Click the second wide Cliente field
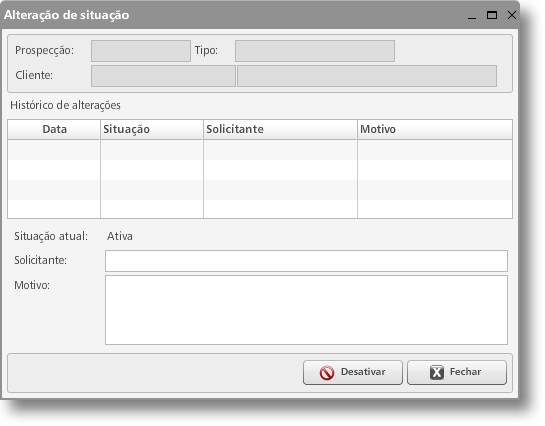545x426 pixels. coord(367,76)
